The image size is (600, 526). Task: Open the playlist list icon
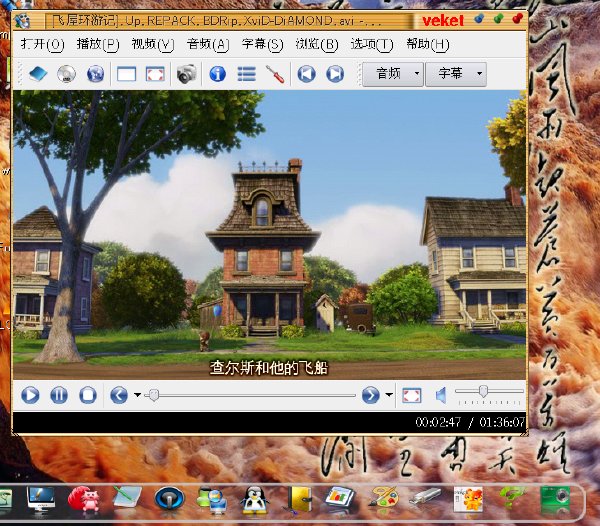pos(246,74)
